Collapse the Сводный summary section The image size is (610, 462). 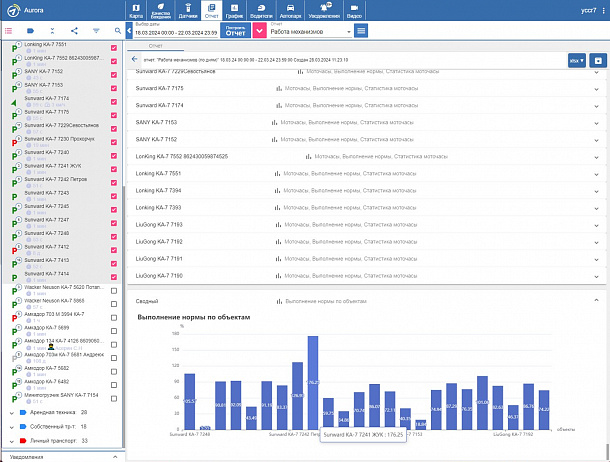coord(596,300)
